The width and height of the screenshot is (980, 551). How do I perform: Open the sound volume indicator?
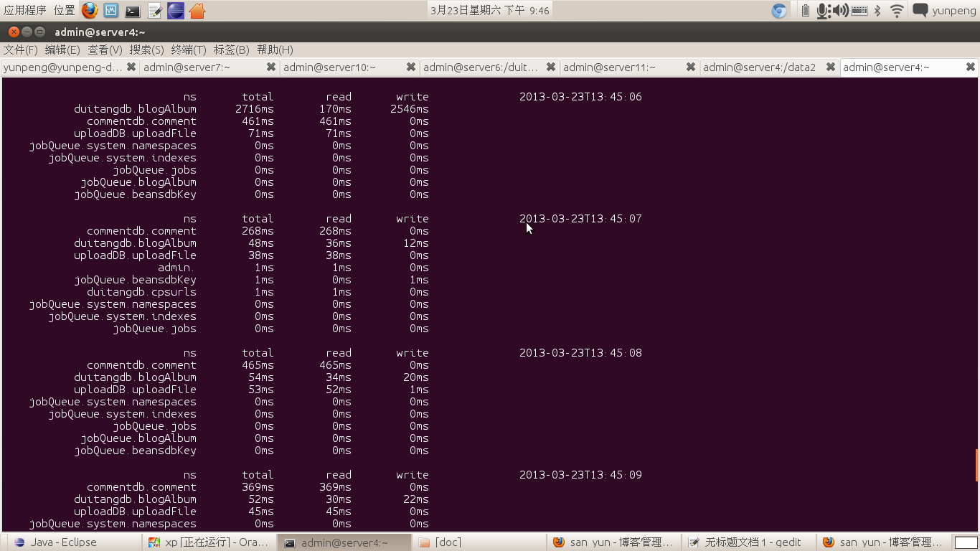pos(841,11)
